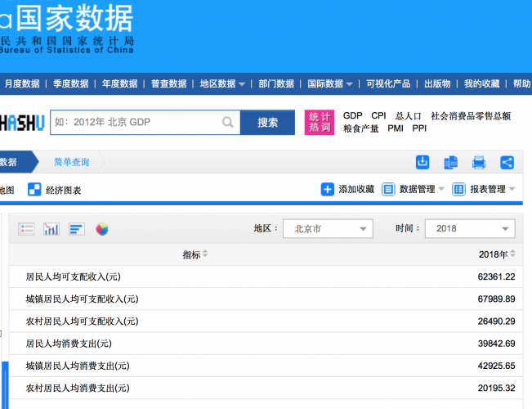
Task: Click the 添加收藏 button
Action: coord(348,189)
